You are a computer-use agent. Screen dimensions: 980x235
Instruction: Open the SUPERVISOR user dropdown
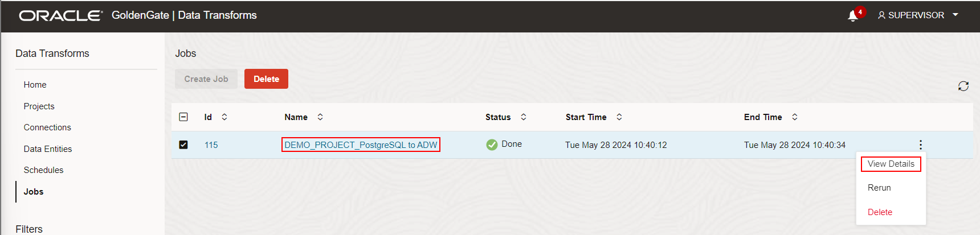(x=917, y=15)
